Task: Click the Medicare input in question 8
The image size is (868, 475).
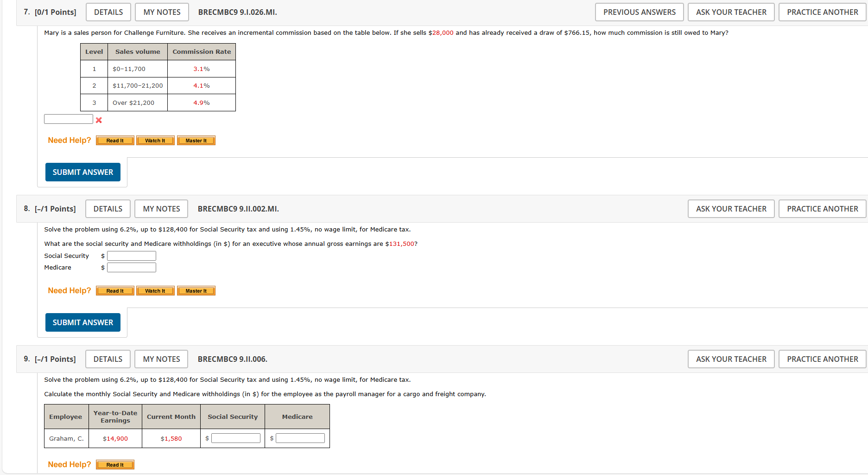Action: pyautogui.click(x=131, y=267)
